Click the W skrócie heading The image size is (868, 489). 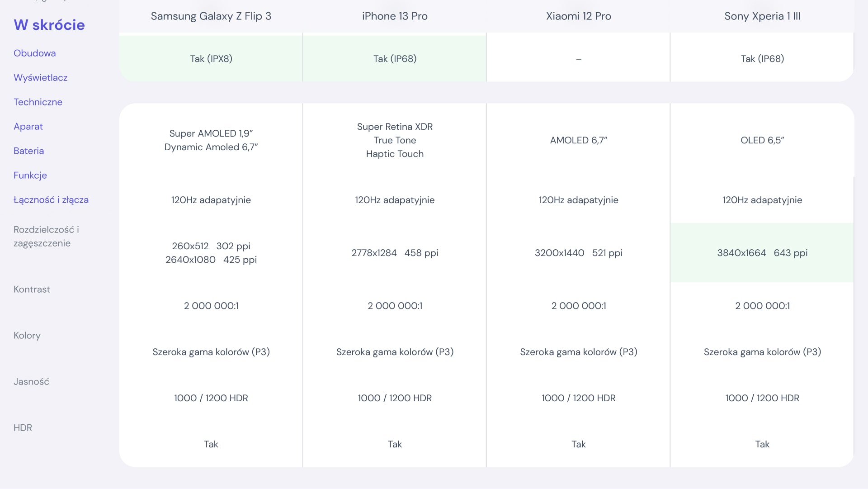[x=49, y=25]
